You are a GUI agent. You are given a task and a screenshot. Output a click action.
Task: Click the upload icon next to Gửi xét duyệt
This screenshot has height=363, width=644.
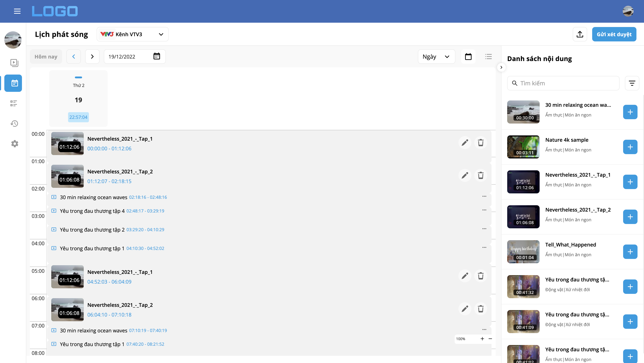click(x=580, y=34)
